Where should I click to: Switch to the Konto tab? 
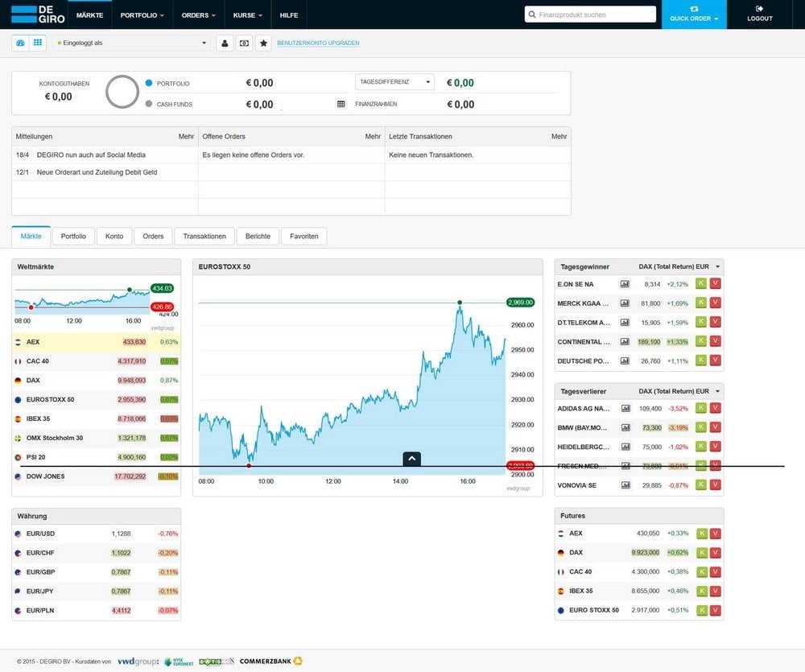(x=114, y=236)
